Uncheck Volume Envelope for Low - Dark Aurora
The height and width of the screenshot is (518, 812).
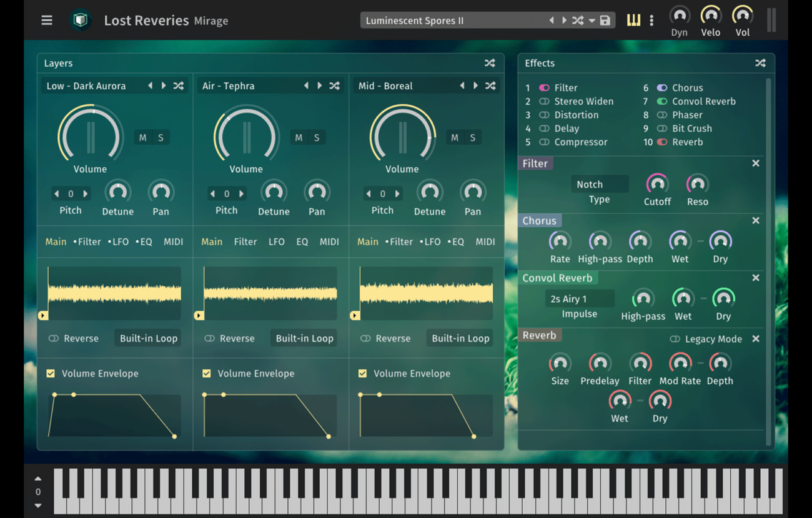click(x=51, y=373)
